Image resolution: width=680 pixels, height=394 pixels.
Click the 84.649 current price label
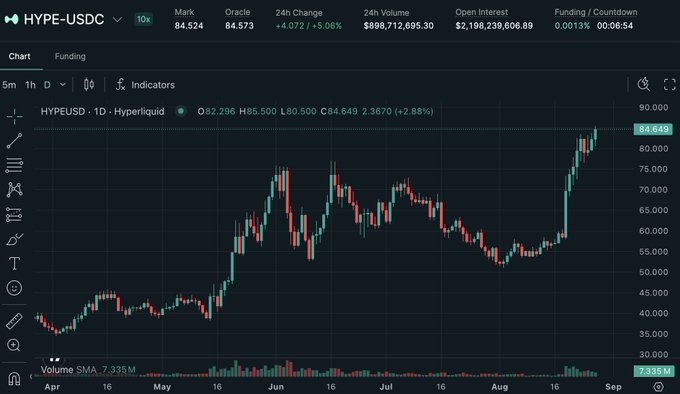click(x=654, y=129)
